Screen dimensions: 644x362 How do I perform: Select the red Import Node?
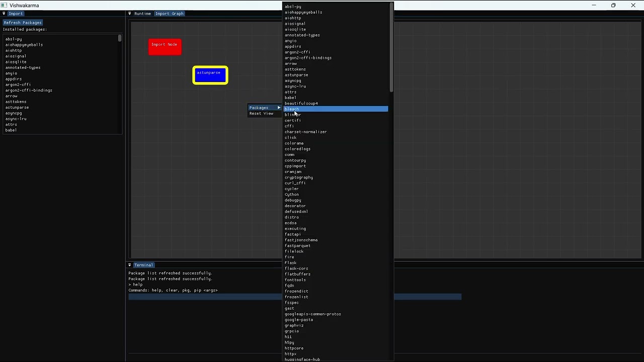click(165, 46)
